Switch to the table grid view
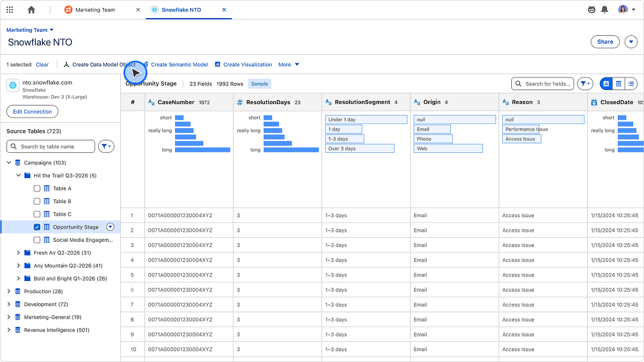Image resolution: width=644 pixels, height=362 pixels. [619, 84]
